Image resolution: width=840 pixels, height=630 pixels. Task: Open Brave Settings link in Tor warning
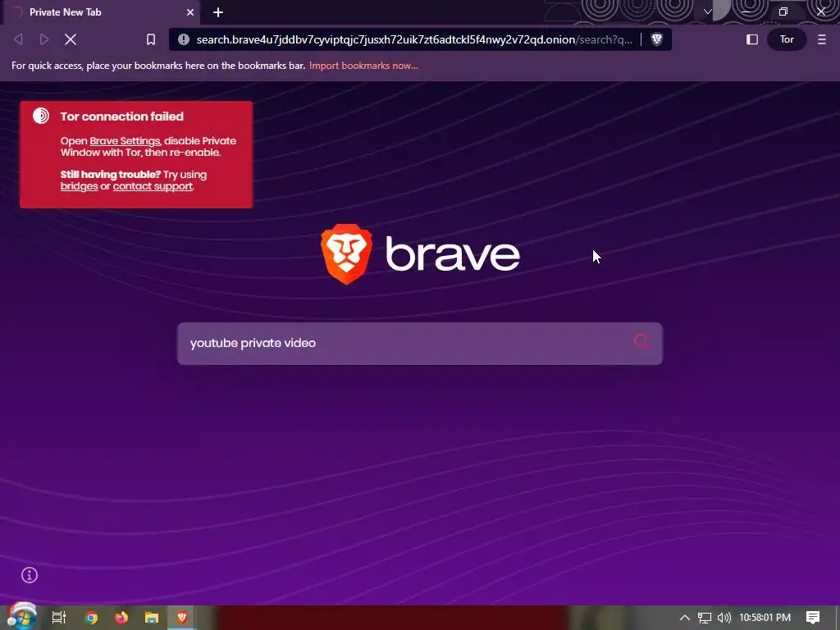click(x=125, y=141)
